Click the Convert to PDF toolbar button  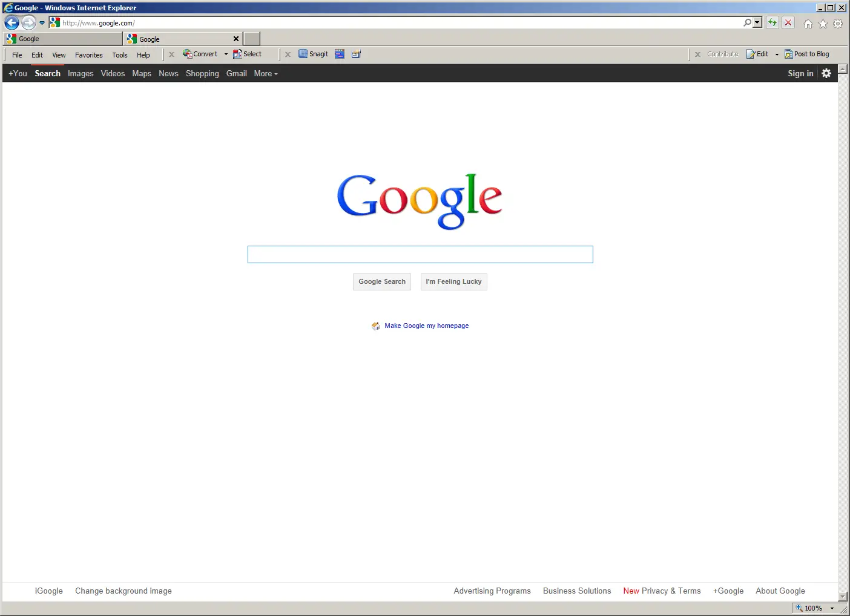(200, 54)
